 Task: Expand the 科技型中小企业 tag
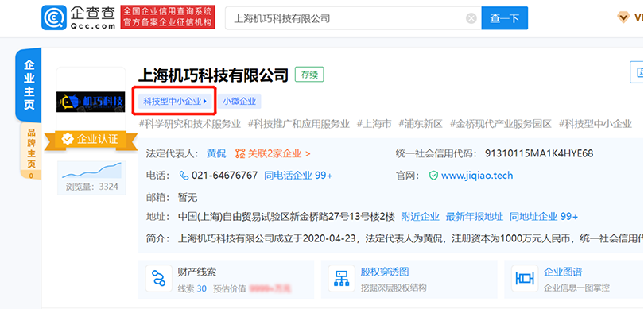(x=175, y=102)
